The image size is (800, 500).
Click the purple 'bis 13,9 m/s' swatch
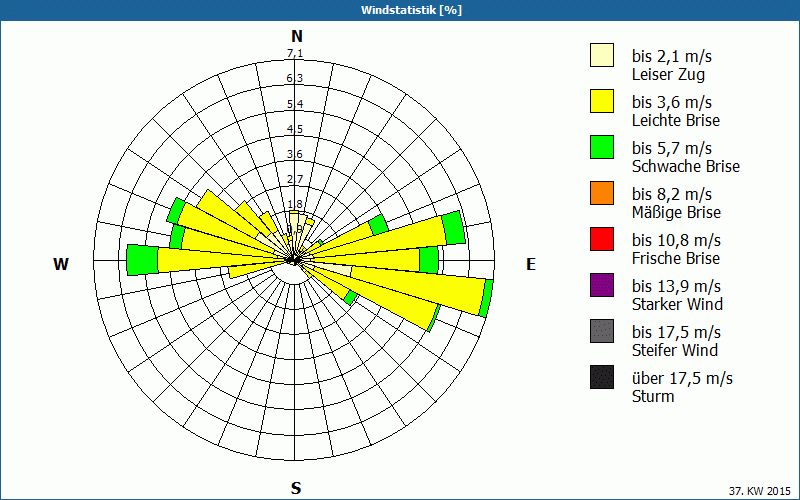(x=602, y=285)
